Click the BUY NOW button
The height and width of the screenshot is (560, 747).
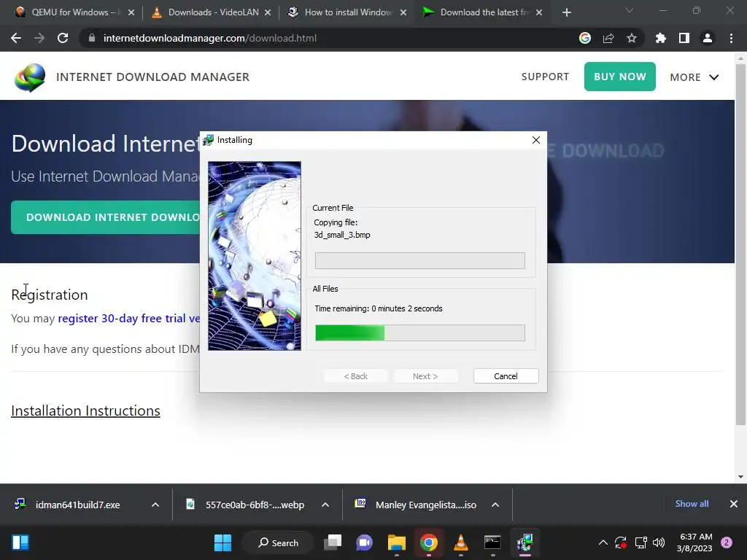click(620, 77)
